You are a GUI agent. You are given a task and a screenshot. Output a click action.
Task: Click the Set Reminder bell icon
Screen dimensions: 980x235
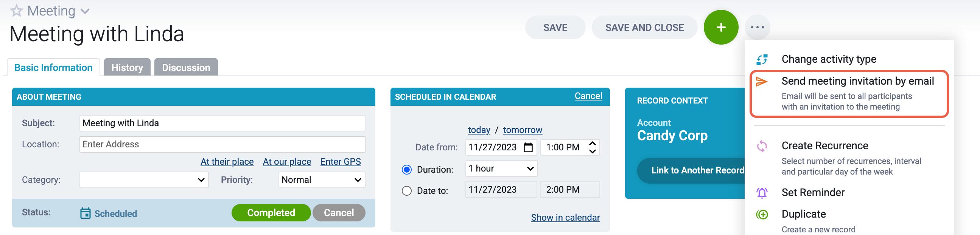(x=762, y=193)
